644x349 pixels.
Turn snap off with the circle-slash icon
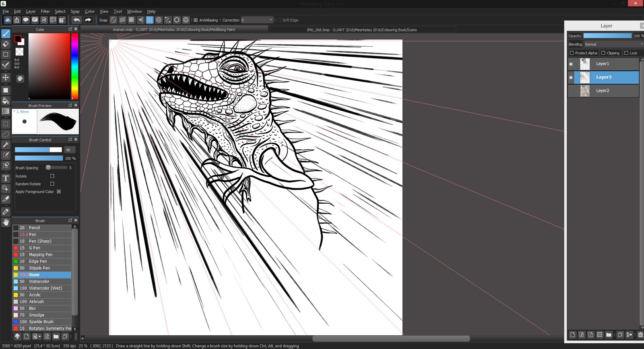[x=114, y=20]
